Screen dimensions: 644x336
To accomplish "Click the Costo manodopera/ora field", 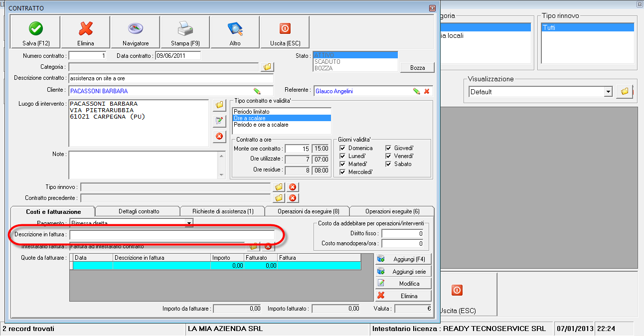I will pyautogui.click(x=403, y=244).
